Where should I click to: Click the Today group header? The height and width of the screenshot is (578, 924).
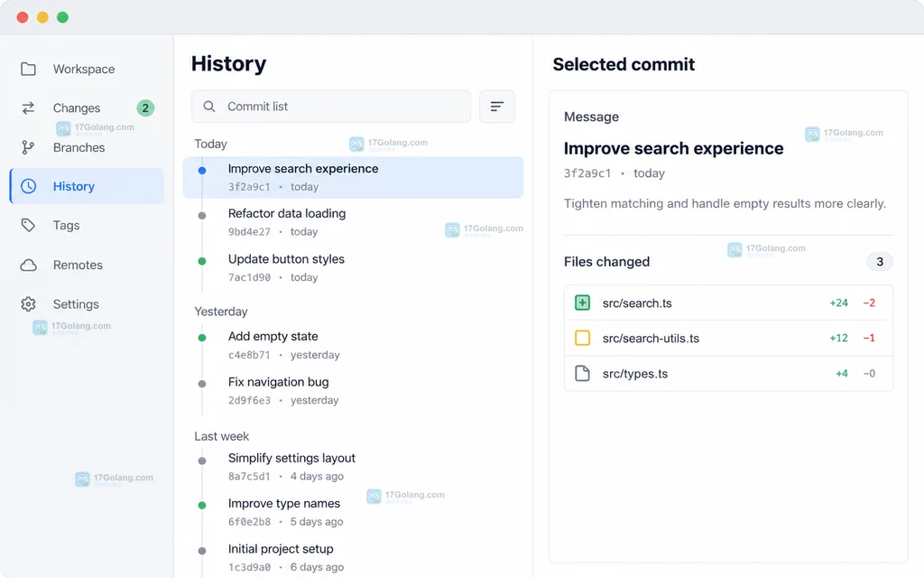click(x=210, y=144)
